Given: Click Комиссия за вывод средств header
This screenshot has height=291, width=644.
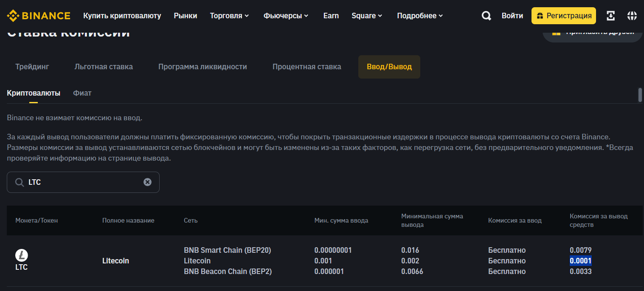Looking at the screenshot, I should [x=599, y=220].
